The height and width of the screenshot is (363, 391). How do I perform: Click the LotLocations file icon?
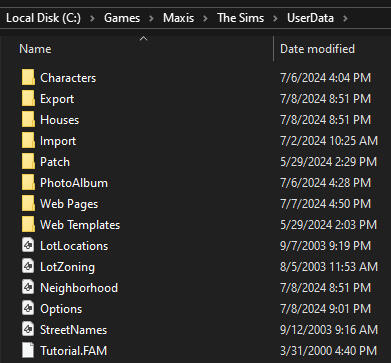[x=28, y=246]
